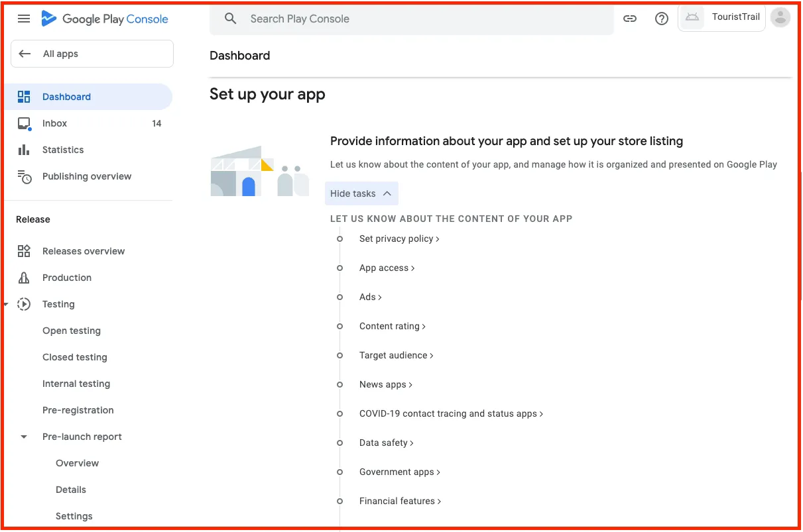Open COVID-19 contact tracing task

(452, 413)
